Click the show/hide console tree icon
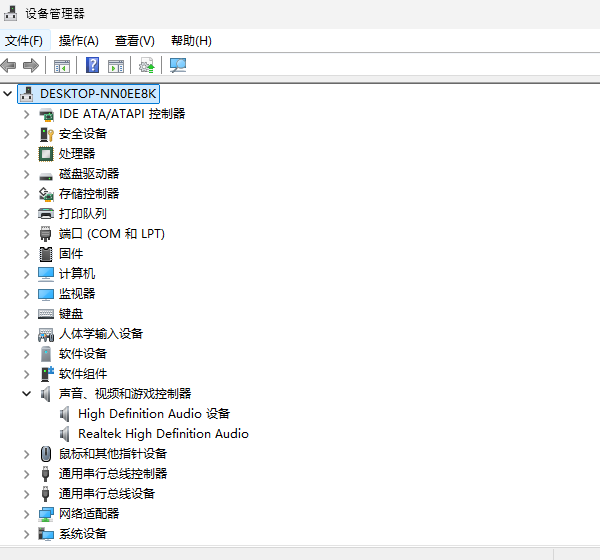600x560 pixels. [x=62, y=66]
